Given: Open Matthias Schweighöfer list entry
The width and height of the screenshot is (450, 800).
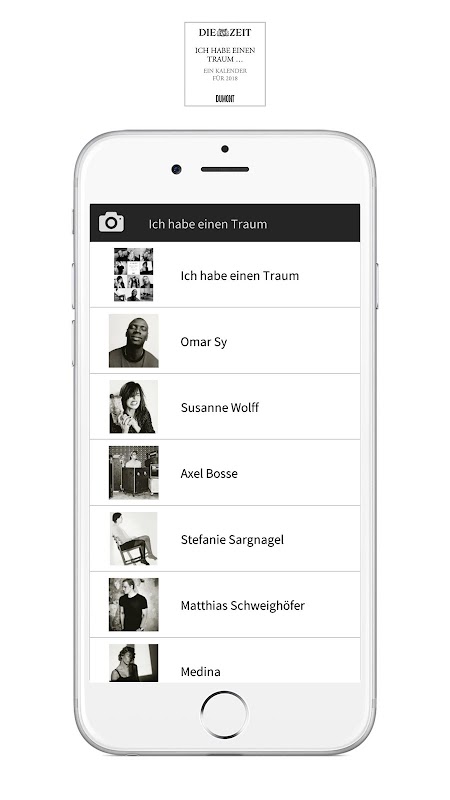Looking at the screenshot, I should click(x=225, y=605).
